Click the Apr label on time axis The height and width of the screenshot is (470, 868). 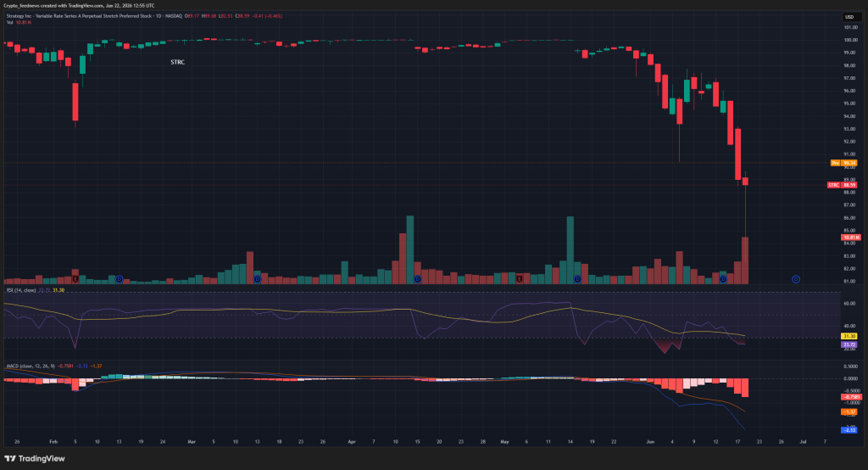[x=352, y=442]
